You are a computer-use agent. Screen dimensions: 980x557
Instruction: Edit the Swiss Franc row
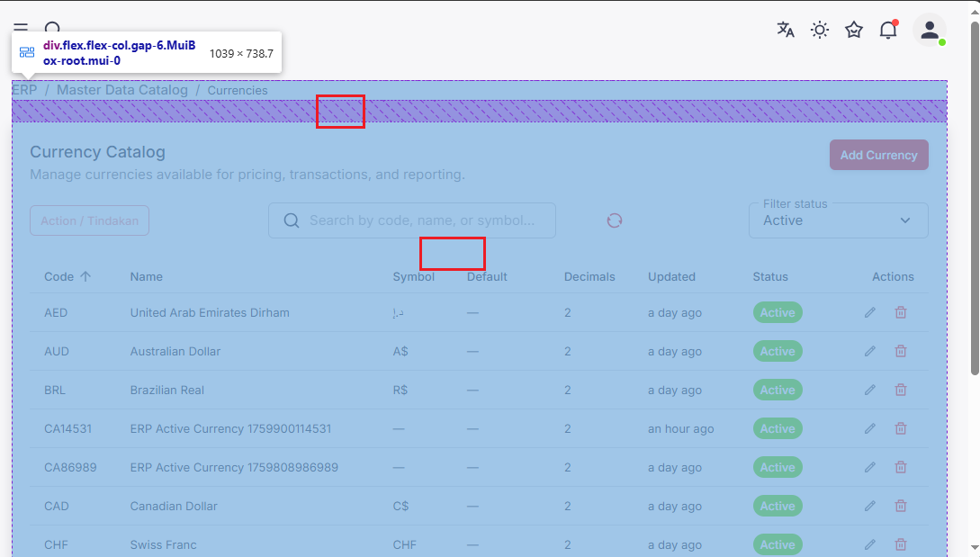(x=869, y=544)
